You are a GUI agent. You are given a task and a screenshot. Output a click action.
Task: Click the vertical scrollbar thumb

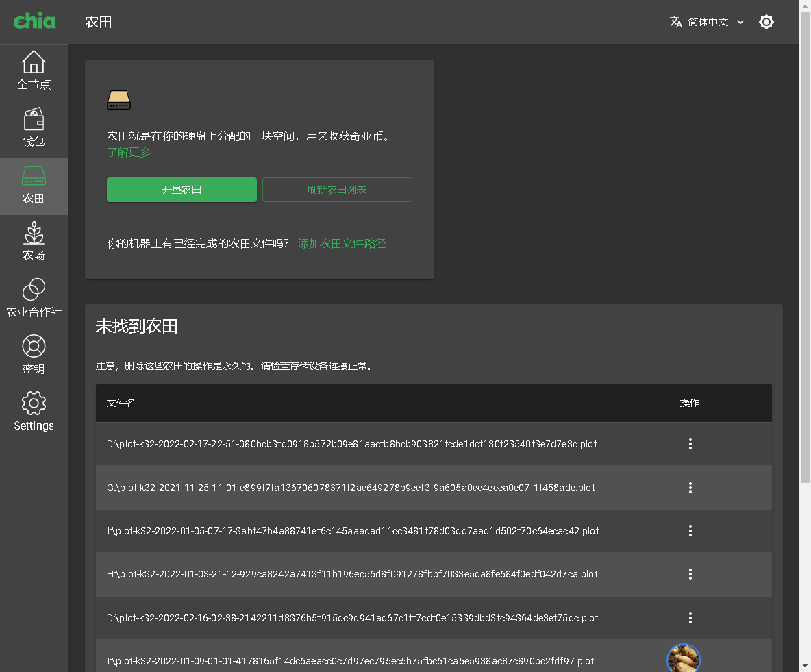click(x=805, y=247)
